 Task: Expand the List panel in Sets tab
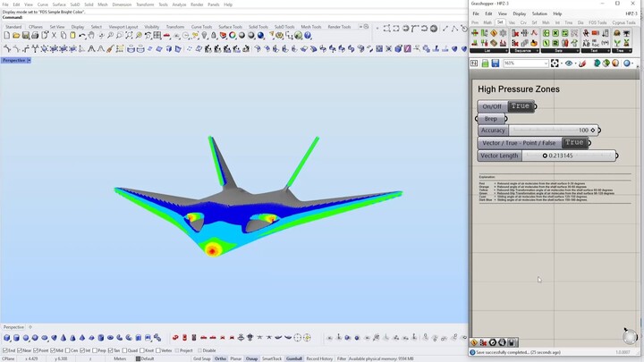(x=488, y=51)
